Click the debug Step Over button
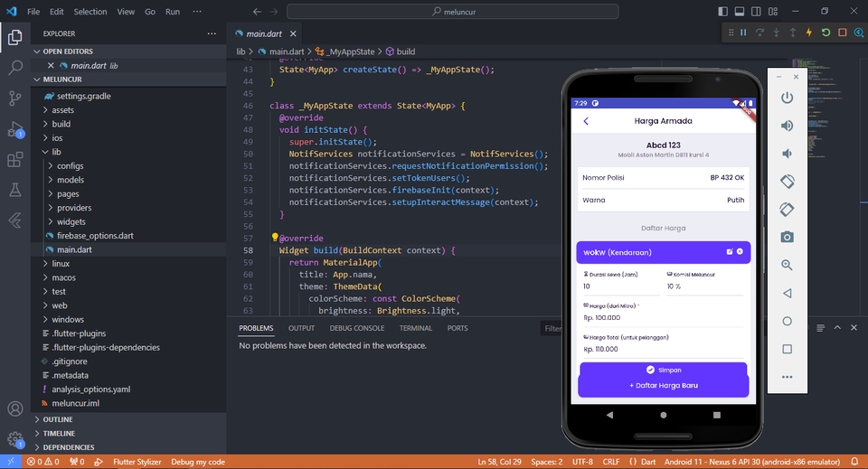The width and height of the screenshot is (868, 469). click(x=760, y=33)
